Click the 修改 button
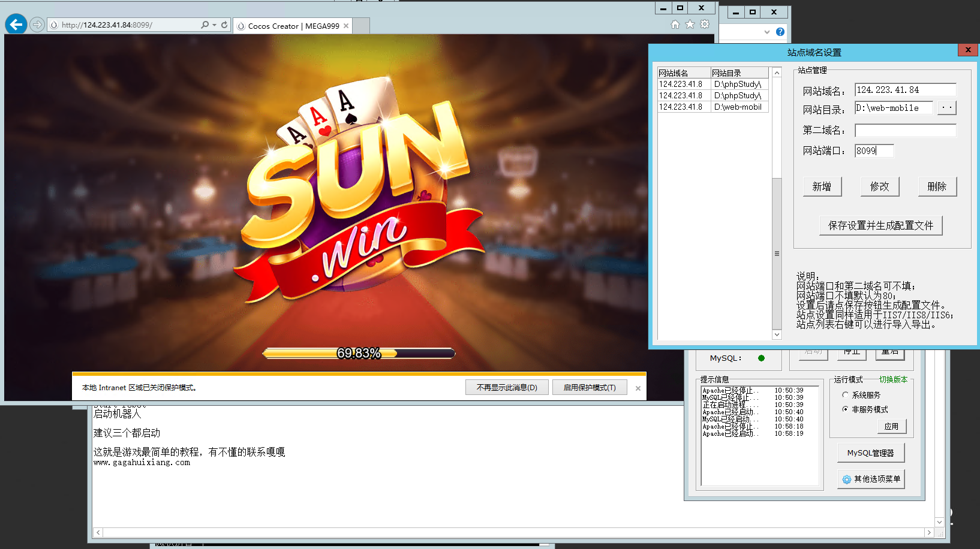The image size is (980, 549). (x=880, y=186)
